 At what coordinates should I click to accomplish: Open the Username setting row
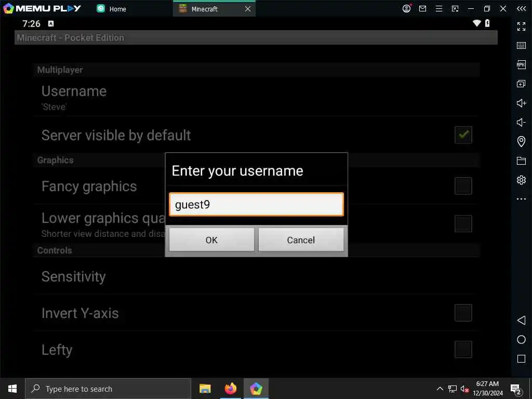[x=256, y=97]
